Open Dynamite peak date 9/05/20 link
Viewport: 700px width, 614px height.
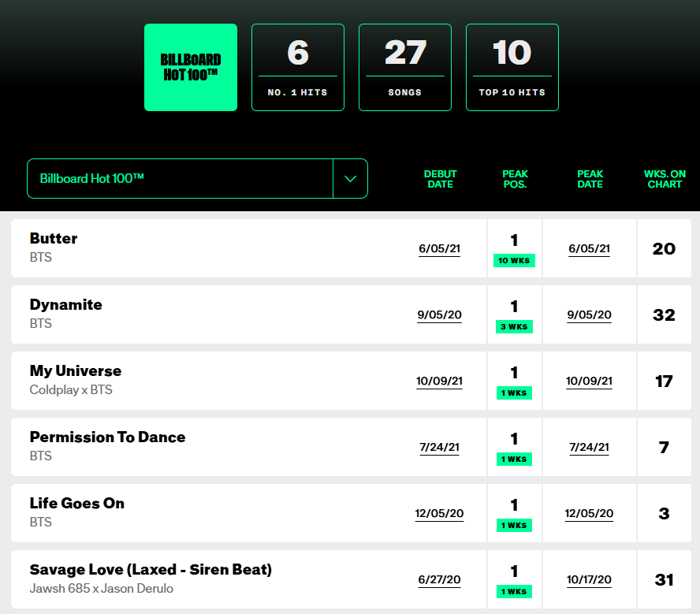tap(590, 315)
